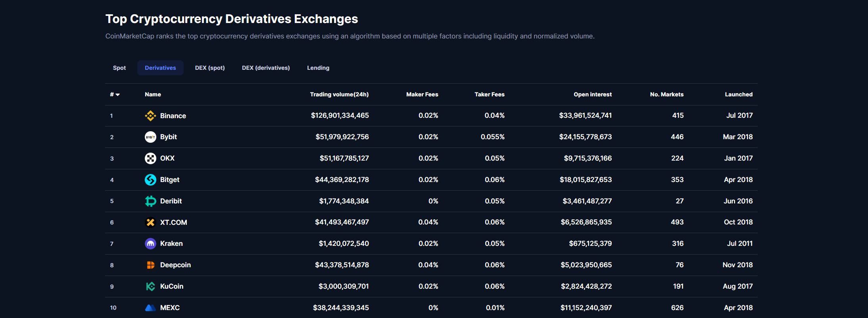Click the Bitget logo icon

pyautogui.click(x=150, y=180)
